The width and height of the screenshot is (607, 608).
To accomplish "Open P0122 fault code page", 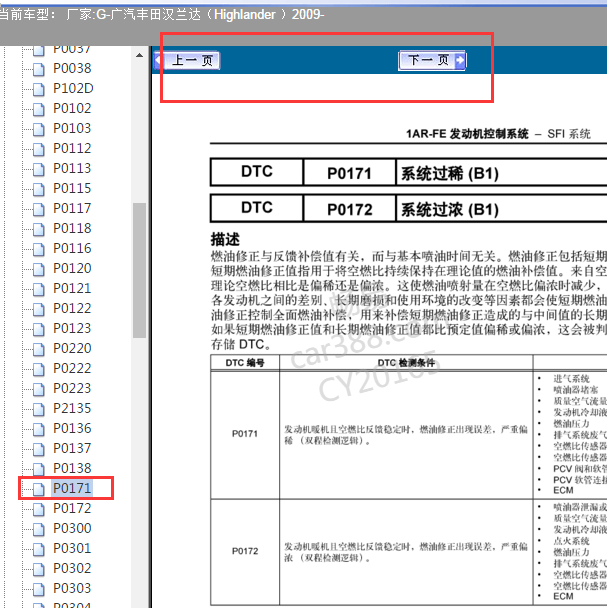I will (72, 308).
